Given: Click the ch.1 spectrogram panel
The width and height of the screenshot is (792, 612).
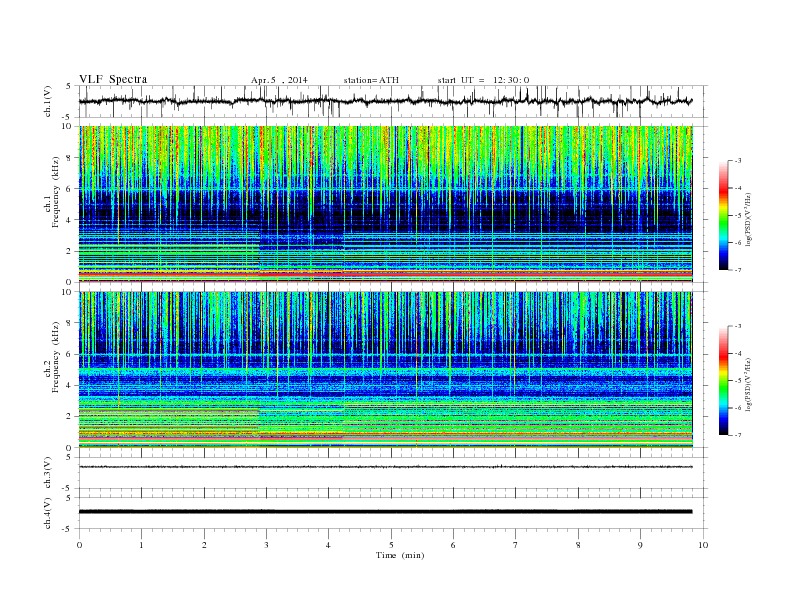Looking at the screenshot, I should tap(385, 204).
